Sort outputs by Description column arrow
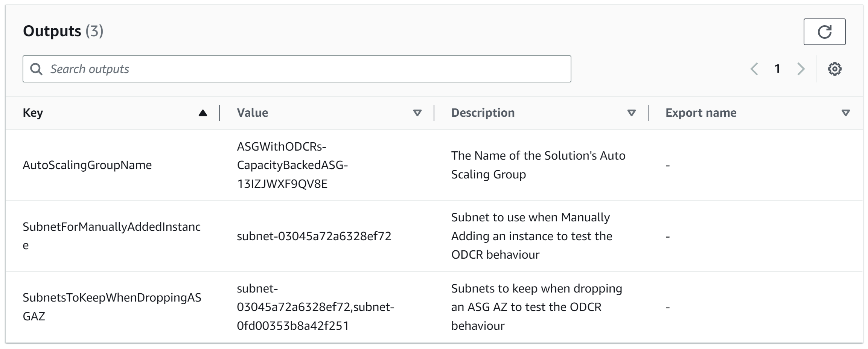 coord(631,113)
